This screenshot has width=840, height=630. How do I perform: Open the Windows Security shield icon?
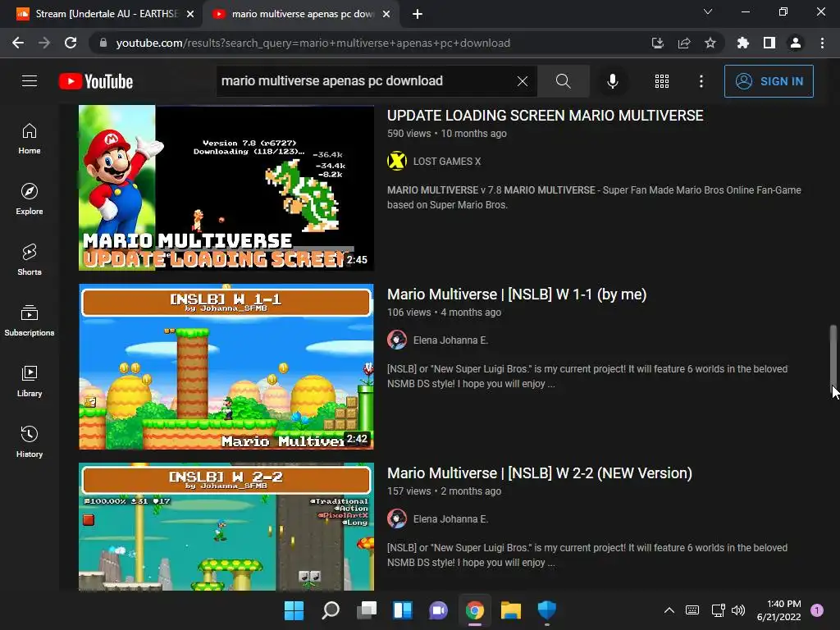click(547, 610)
